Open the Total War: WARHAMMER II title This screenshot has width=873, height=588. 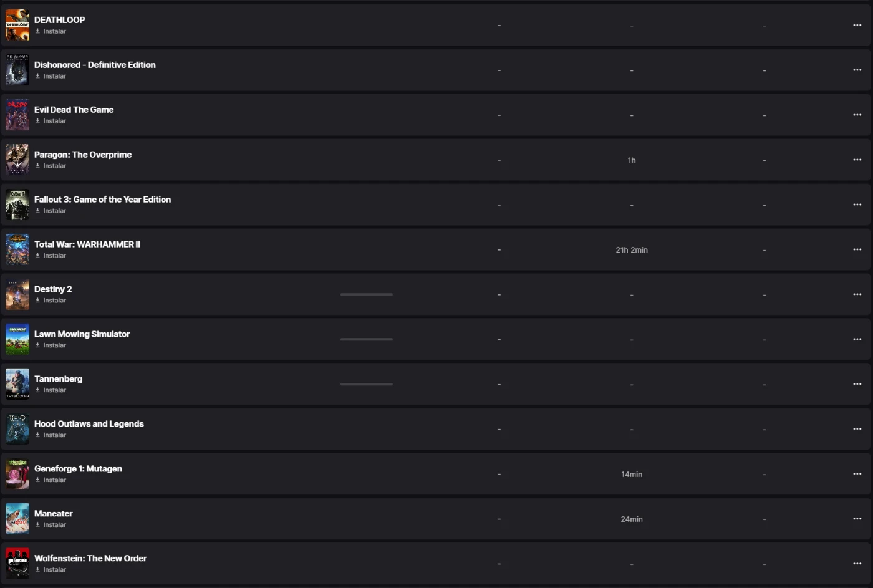[x=87, y=244]
